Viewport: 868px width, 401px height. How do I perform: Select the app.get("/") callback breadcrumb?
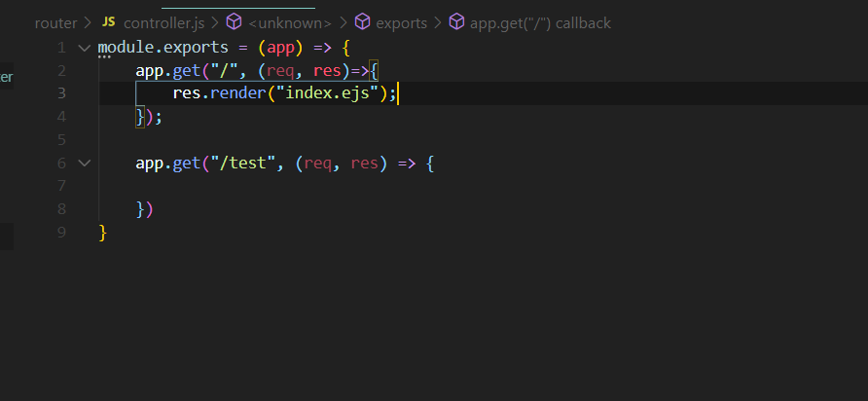[540, 22]
